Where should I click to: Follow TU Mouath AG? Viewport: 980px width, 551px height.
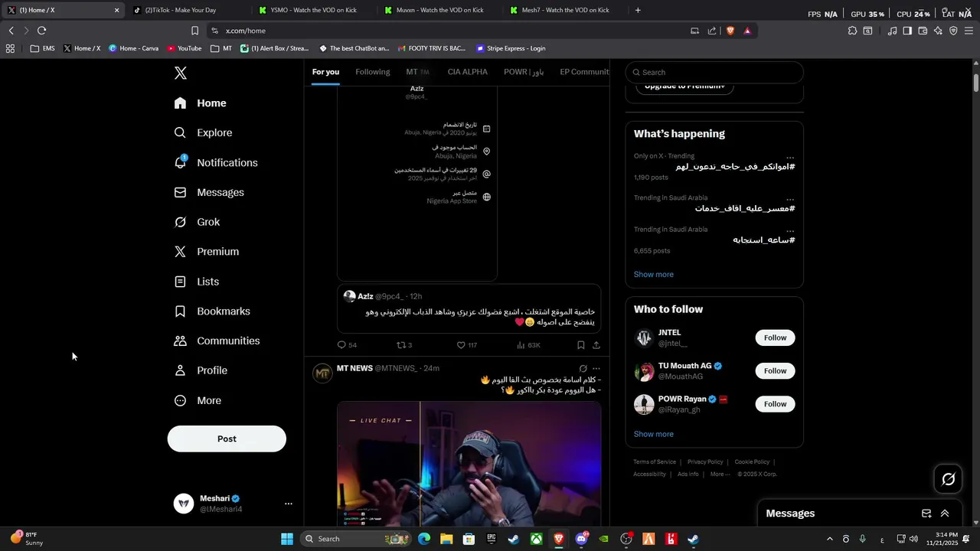click(x=775, y=371)
